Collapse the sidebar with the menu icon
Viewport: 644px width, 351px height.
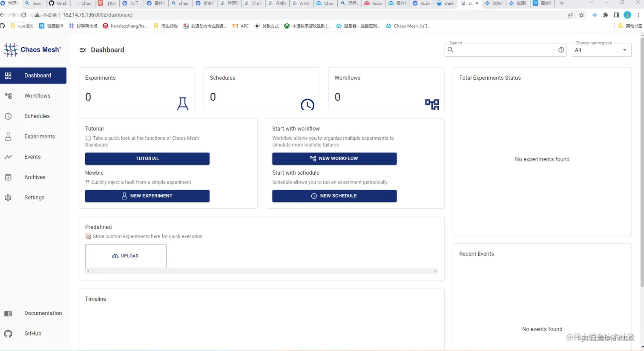(x=83, y=50)
